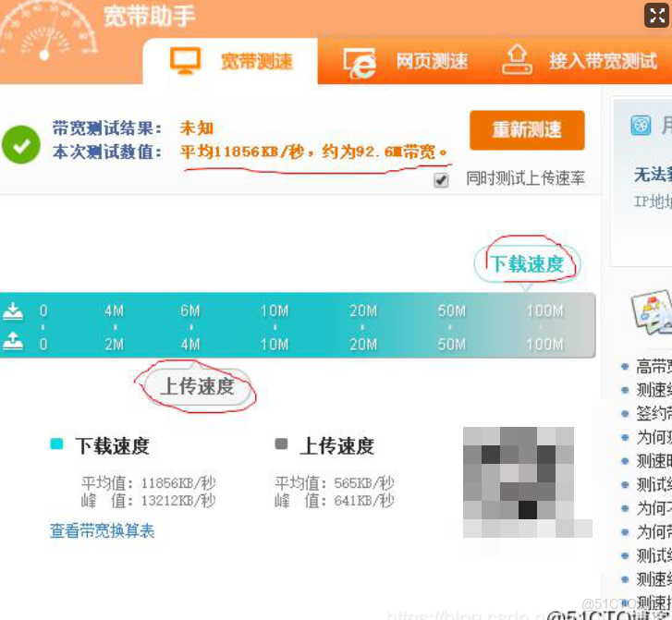
Task: Click 平均11856KB/秒 result text
Action: coord(242,152)
